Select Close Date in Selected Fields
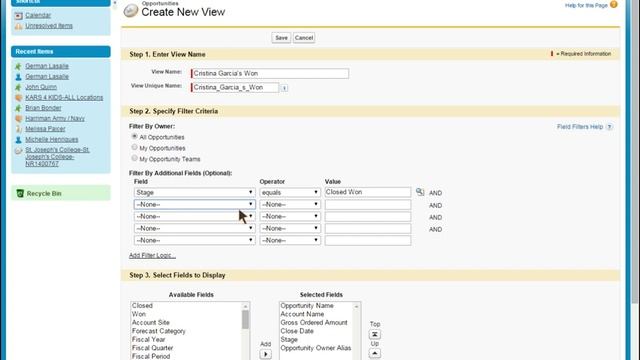Screen dimensions: 640x360 tap(297, 331)
